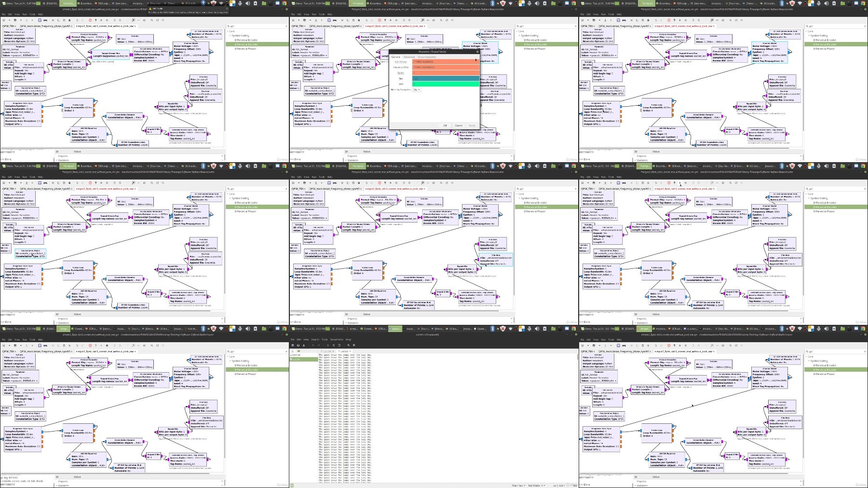
Task: Click the Find and Replace icon in the text editor toolbar
Action: coord(354,345)
